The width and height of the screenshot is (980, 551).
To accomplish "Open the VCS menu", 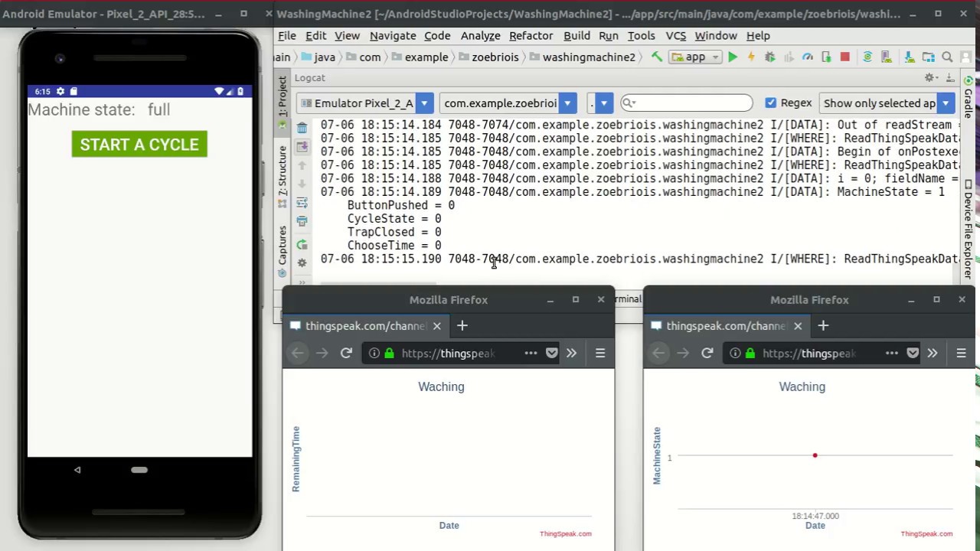I will pos(675,36).
